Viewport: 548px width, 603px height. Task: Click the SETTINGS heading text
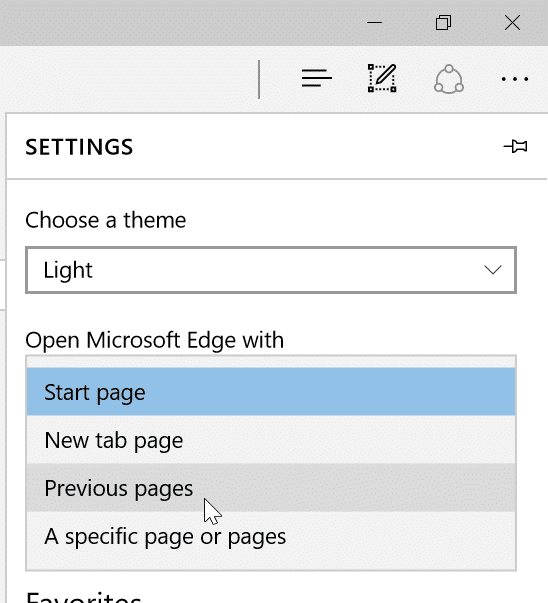click(x=79, y=147)
